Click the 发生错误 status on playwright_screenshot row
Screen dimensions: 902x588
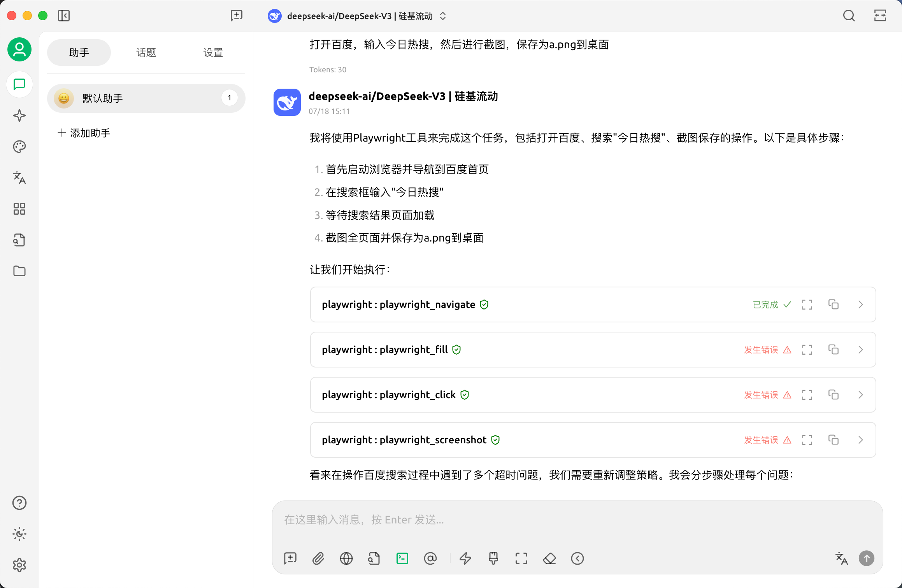pos(767,440)
